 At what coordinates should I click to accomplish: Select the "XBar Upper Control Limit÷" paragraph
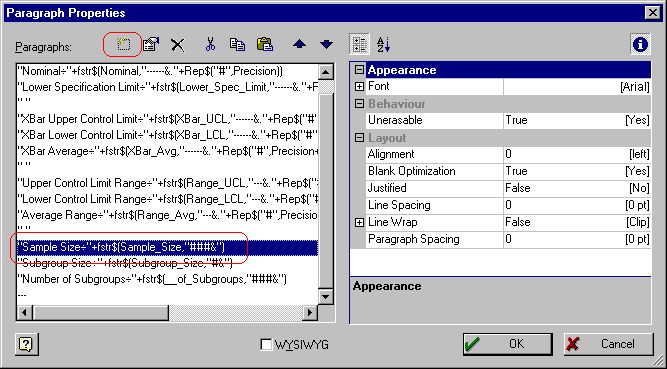point(168,119)
